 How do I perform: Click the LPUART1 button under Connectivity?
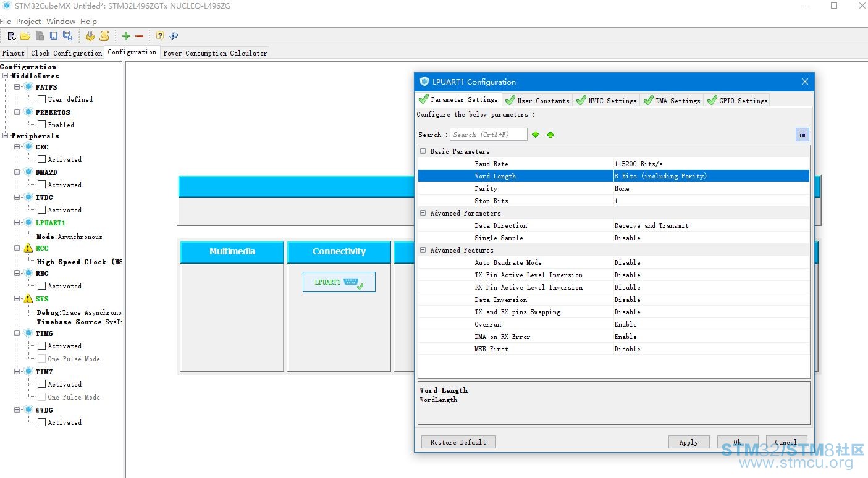(x=339, y=282)
